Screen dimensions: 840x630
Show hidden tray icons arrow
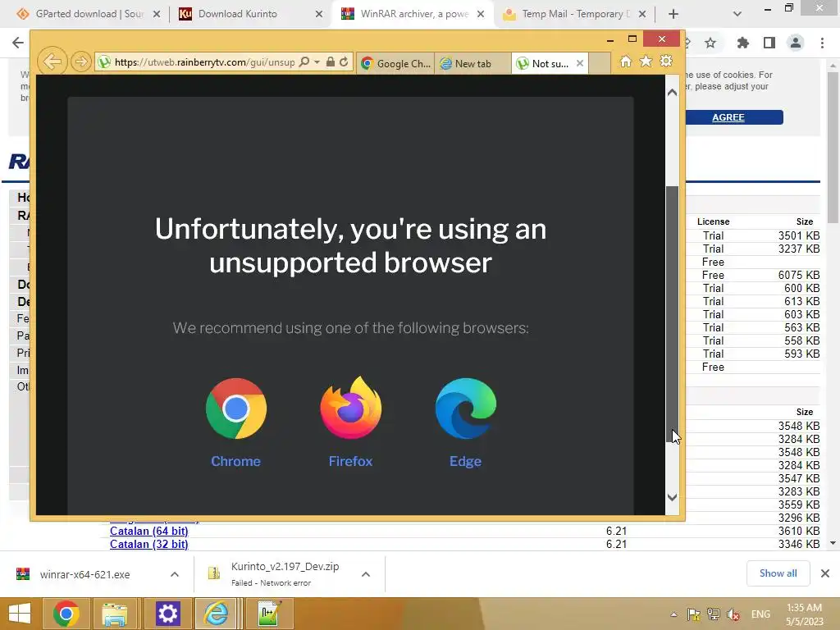tap(673, 614)
